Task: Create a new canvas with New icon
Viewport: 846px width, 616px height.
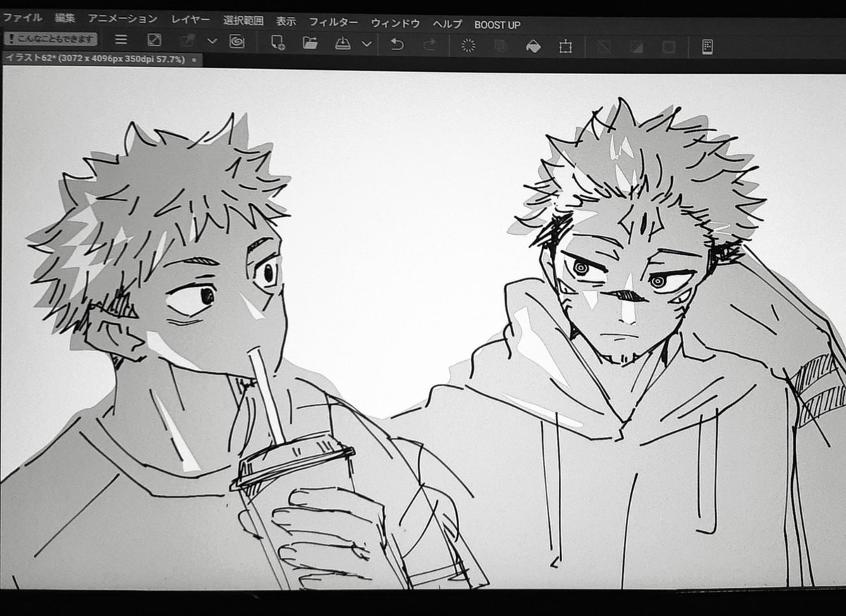Action: pyautogui.click(x=278, y=43)
